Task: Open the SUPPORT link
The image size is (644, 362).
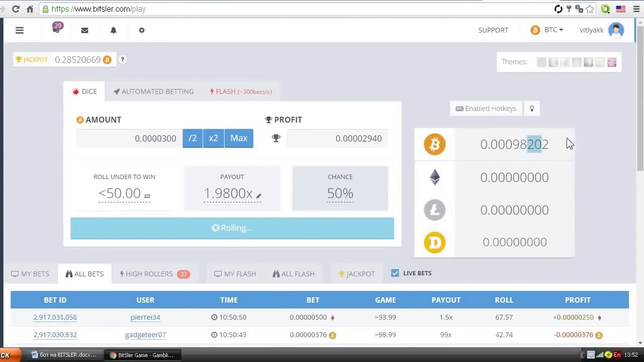Action: click(x=493, y=30)
